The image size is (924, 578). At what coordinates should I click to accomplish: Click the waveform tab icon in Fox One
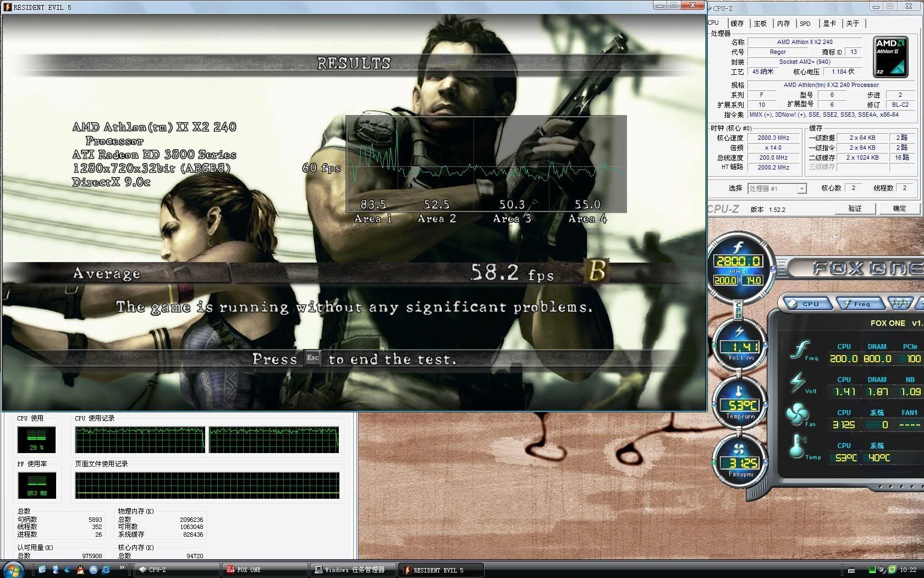pos(900,303)
